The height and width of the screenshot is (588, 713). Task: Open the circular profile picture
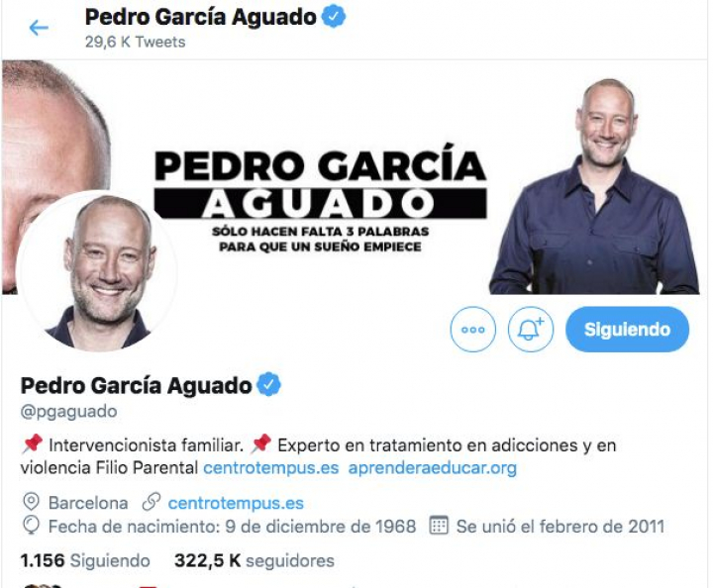pos(96,271)
